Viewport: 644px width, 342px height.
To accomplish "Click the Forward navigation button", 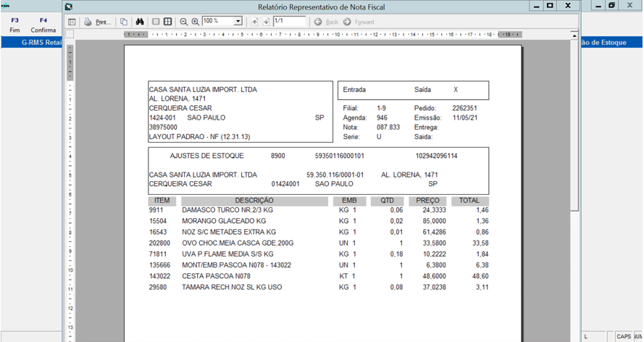I will coord(359,22).
